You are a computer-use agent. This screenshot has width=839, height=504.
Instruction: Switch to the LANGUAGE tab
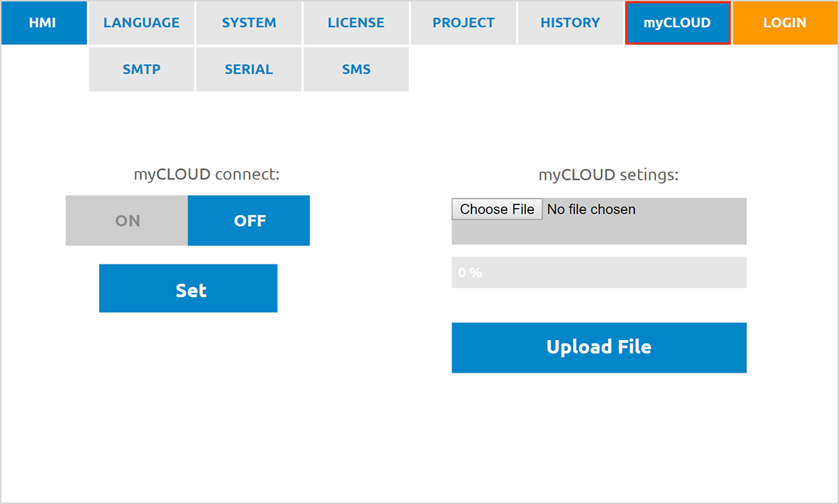[141, 22]
